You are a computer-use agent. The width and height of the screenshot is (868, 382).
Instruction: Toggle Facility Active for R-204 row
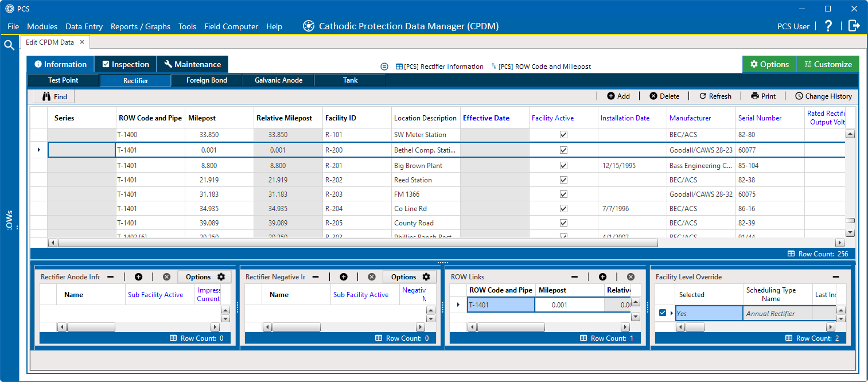click(x=563, y=209)
